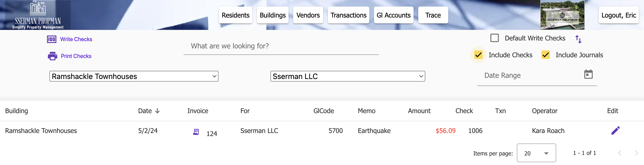The height and width of the screenshot is (165, 644).
Task: Click the Transactions button
Action: pyautogui.click(x=348, y=15)
